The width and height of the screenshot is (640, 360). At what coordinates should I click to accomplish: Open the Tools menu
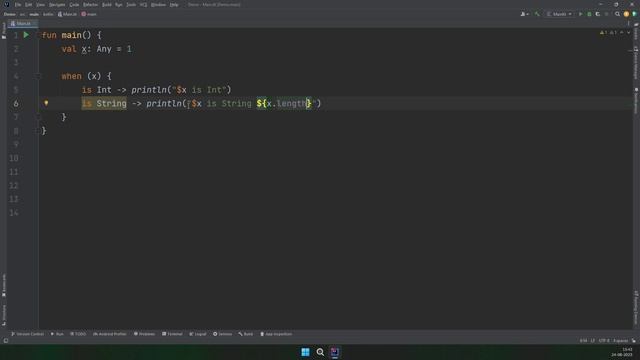131,4
